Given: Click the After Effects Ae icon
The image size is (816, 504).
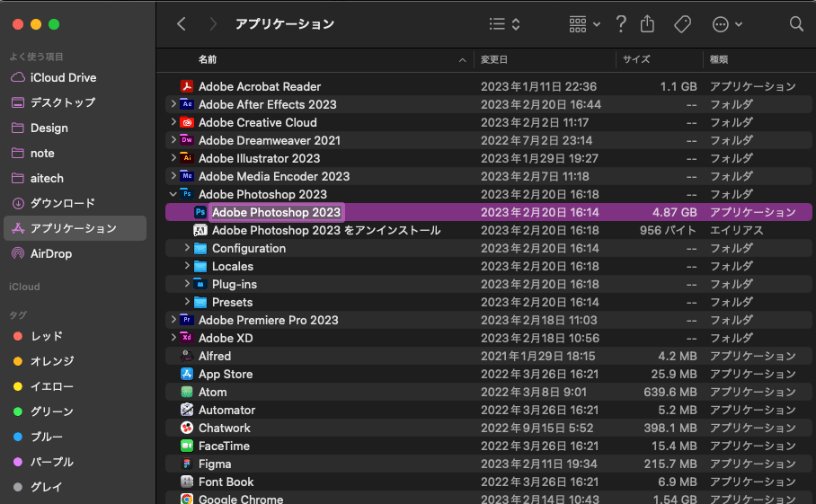Looking at the screenshot, I should tap(187, 104).
